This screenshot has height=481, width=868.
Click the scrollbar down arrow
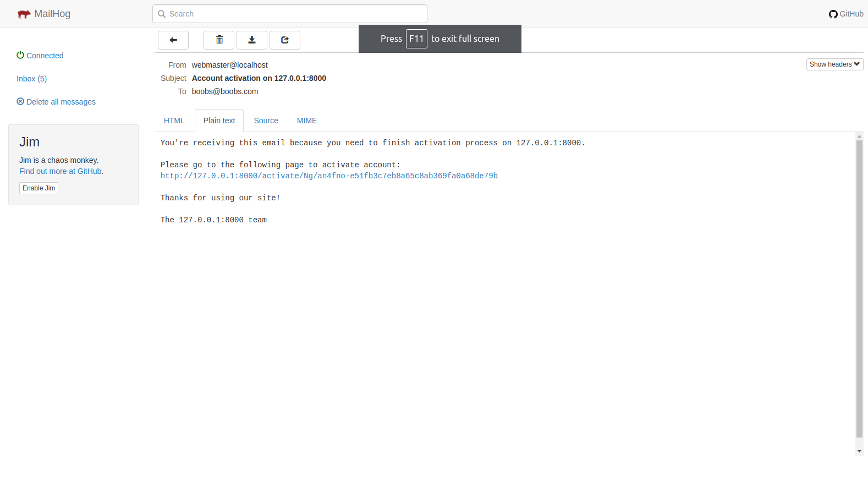[x=859, y=451]
